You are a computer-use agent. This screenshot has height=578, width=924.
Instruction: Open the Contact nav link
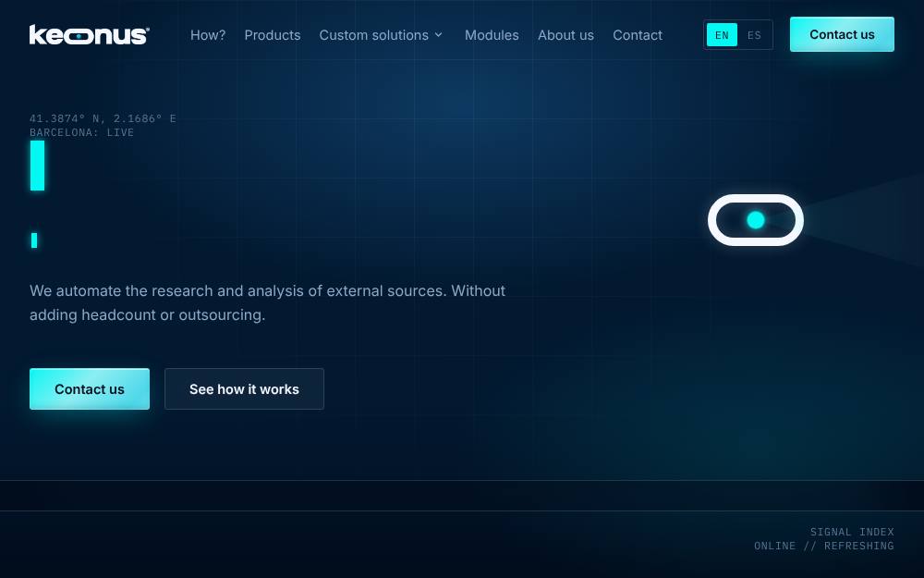click(x=638, y=35)
